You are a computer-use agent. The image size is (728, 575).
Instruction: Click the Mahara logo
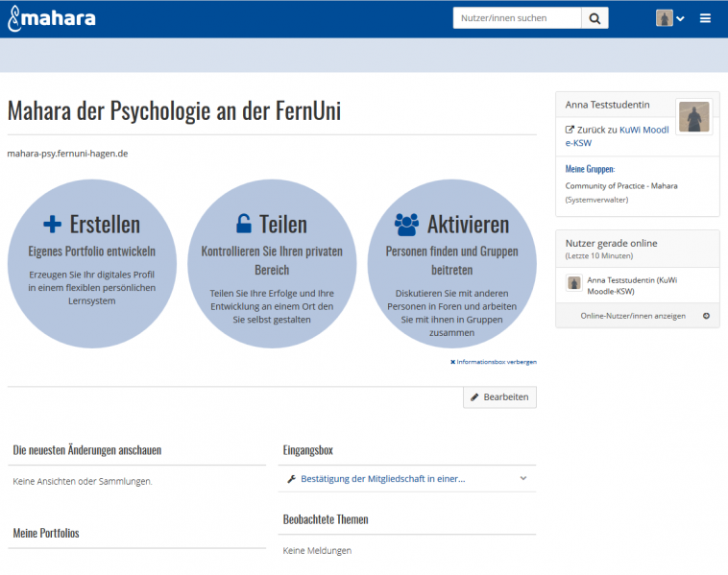click(x=52, y=18)
